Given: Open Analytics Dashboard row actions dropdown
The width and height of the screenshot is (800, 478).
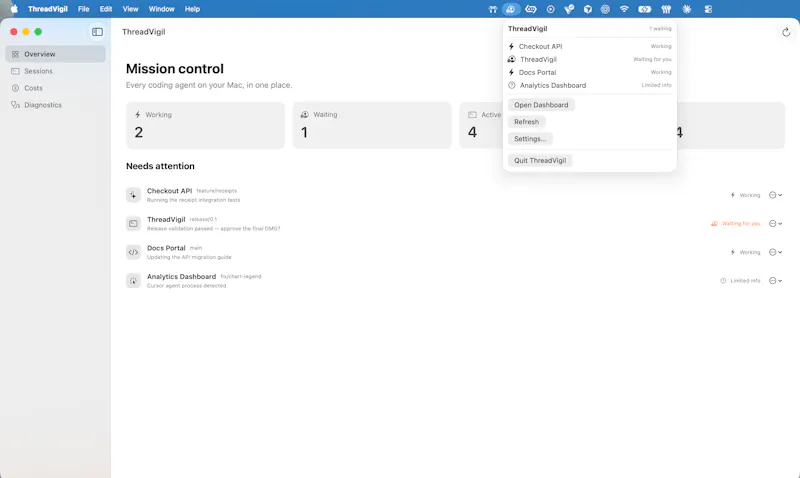Looking at the screenshot, I should (x=776, y=281).
